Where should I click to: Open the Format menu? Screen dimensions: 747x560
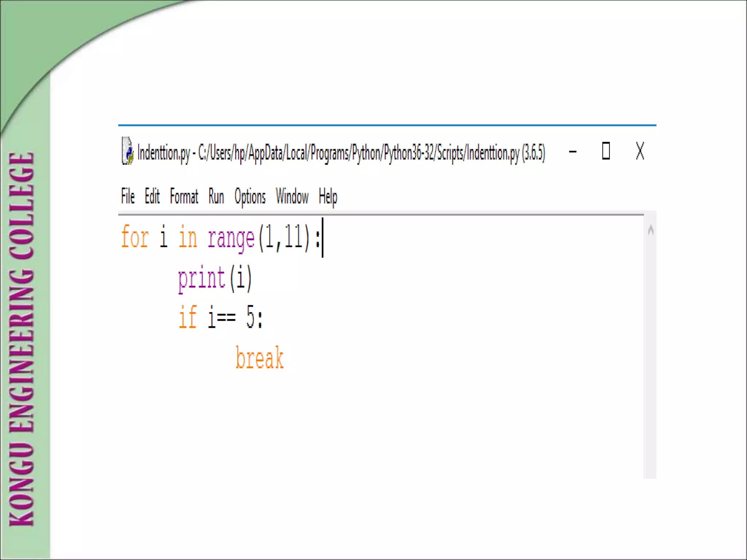point(184,197)
